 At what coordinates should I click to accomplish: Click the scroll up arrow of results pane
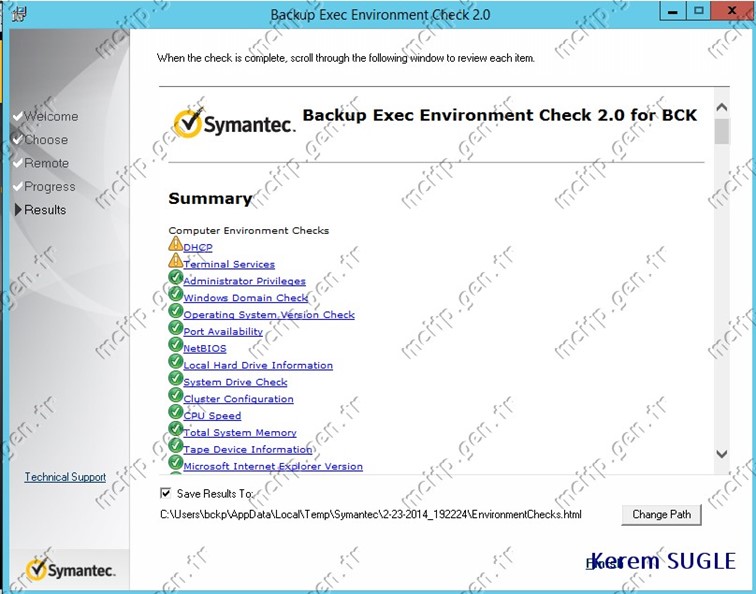click(x=722, y=107)
